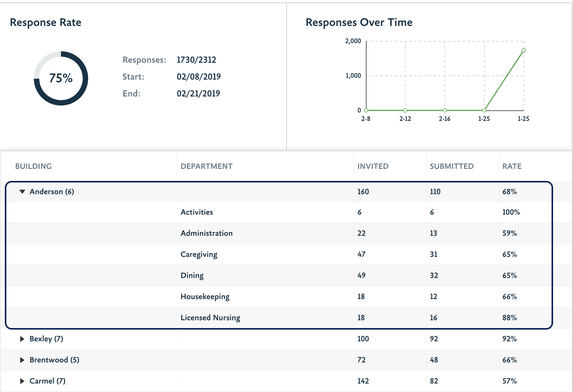Click the final peak data point on chart
573x392 pixels.
click(523, 50)
